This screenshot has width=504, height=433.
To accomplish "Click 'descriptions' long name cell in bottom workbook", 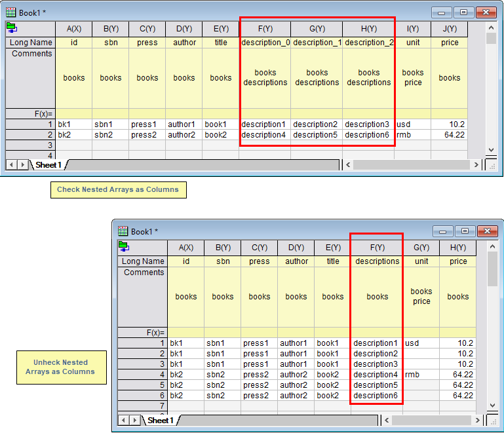I will (x=377, y=261).
